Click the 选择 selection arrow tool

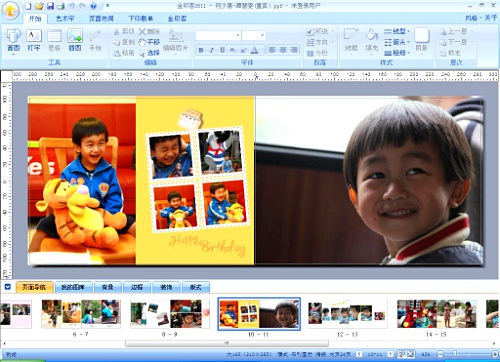pyautogui.click(x=149, y=53)
